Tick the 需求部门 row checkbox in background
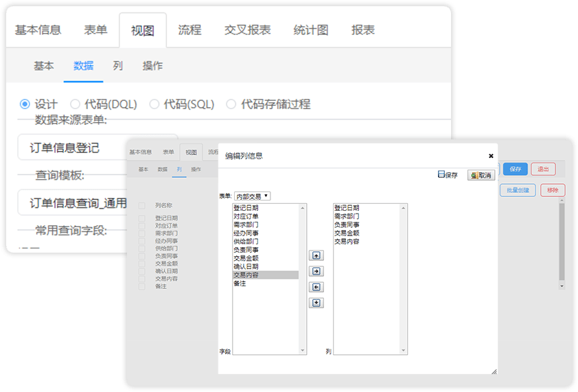This screenshot has height=392, width=578. tap(142, 233)
